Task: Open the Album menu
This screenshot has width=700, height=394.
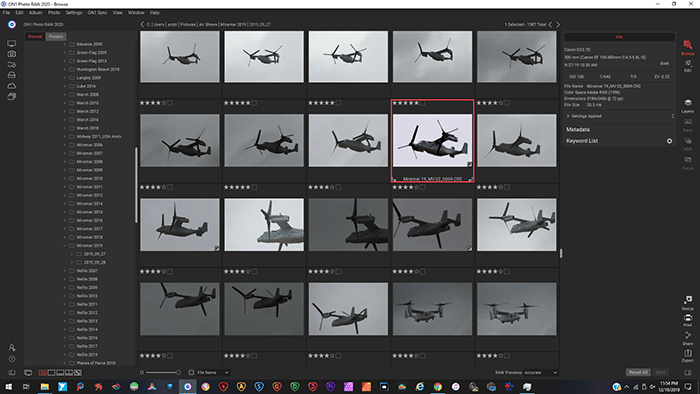Action: click(x=36, y=12)
